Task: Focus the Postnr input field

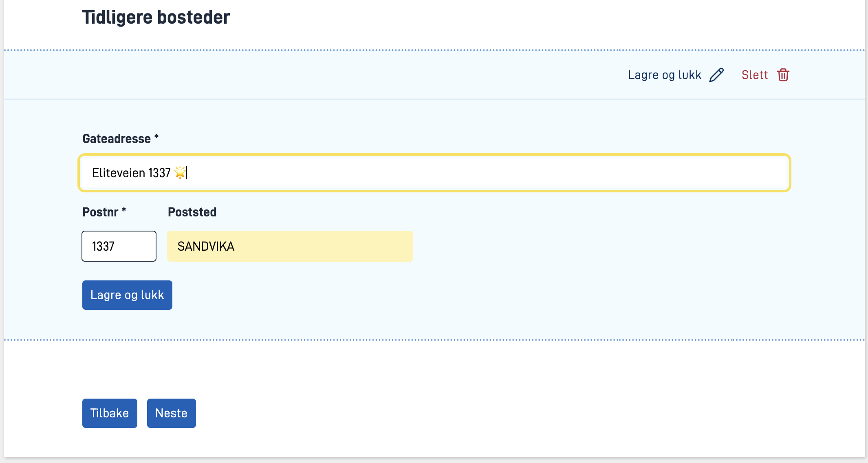Action: point(119,246)
